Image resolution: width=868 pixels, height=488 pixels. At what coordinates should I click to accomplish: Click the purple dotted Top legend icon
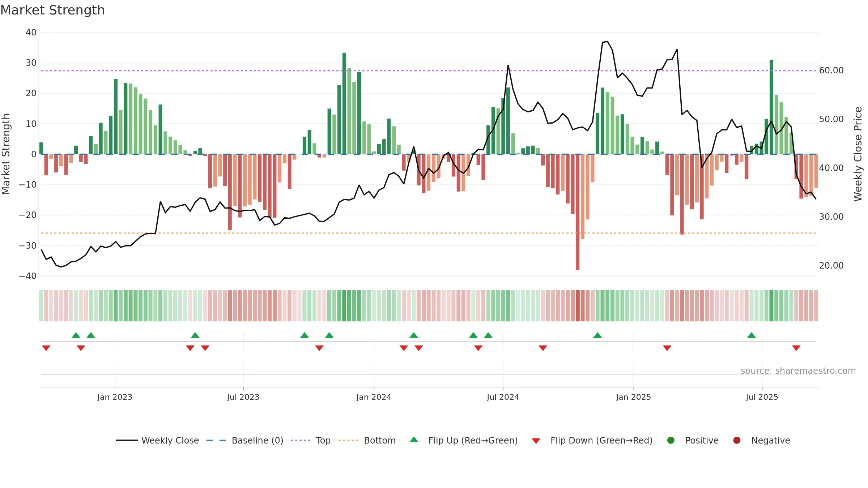[x=301, y=440]
